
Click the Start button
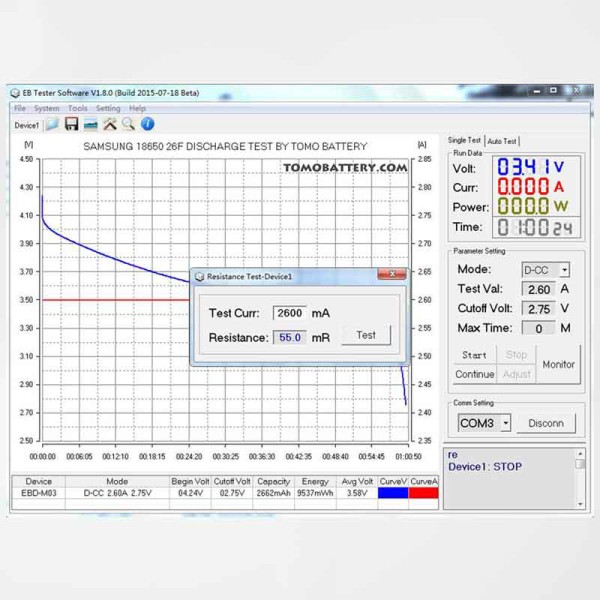(x=474, y=355)
